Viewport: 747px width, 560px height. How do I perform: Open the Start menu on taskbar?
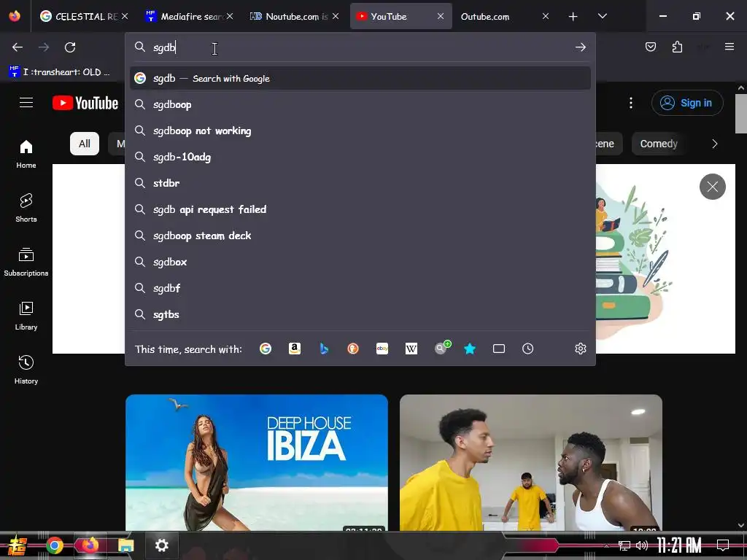[x=18, y=545]
